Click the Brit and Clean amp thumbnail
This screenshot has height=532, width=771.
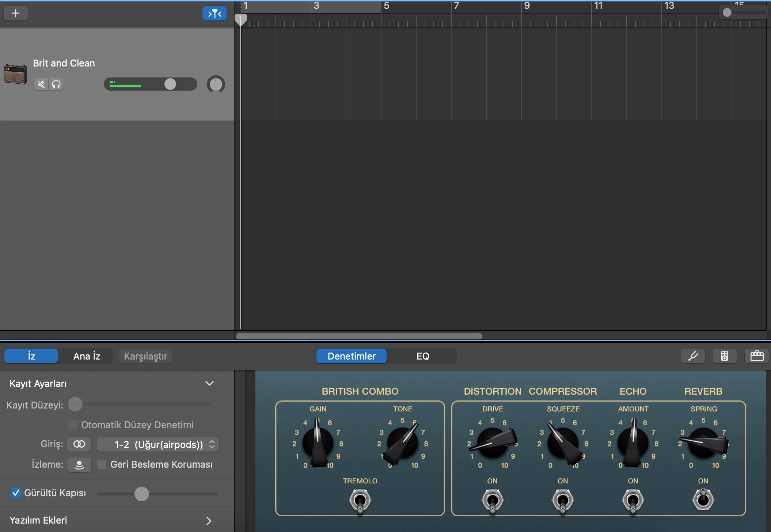[15, 74]
